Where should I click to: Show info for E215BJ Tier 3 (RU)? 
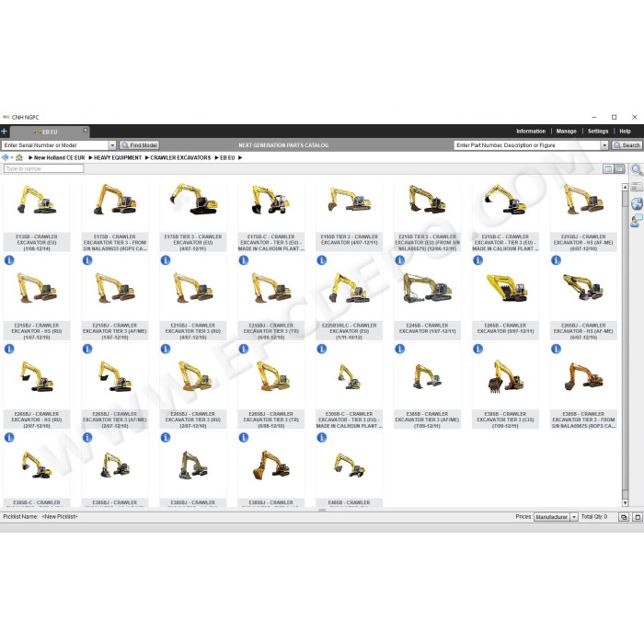[x=165, y=260]
